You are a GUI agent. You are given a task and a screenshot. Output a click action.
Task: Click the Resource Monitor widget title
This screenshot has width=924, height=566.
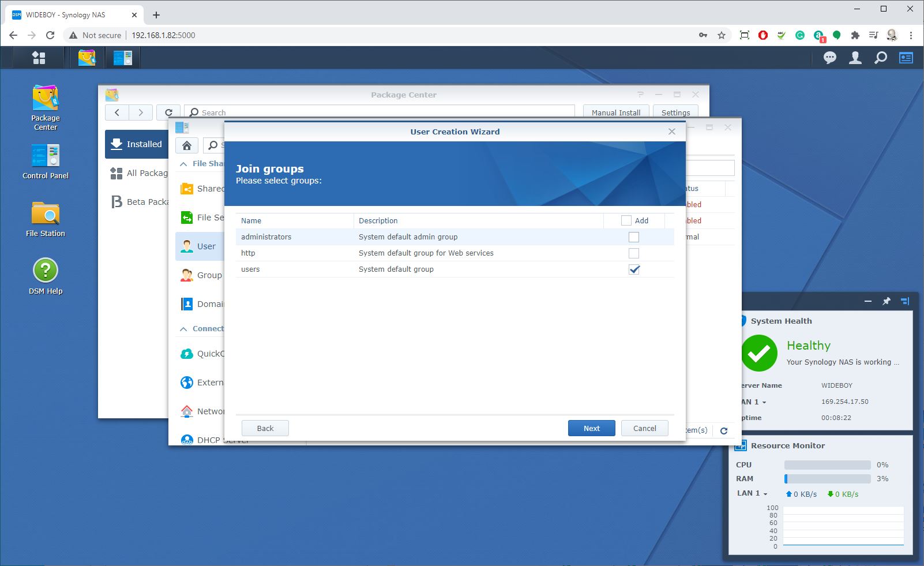click(x=788, y=445)
